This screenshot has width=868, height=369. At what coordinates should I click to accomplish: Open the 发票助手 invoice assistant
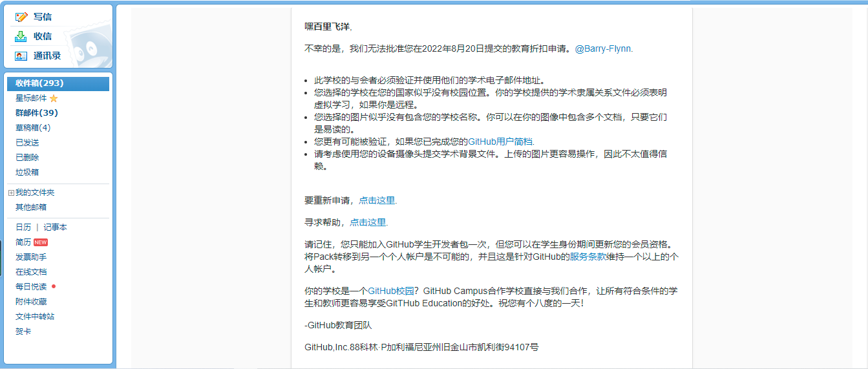pyautogui.click(x=31, y=257)
